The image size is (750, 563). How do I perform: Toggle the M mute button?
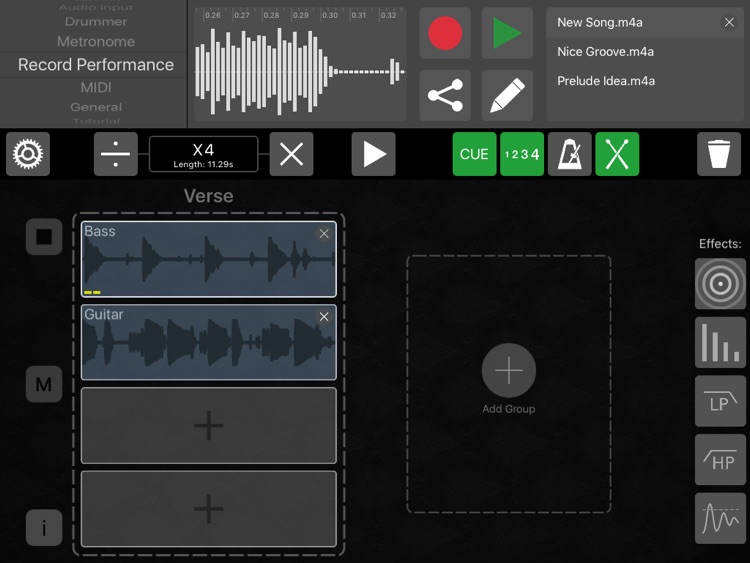44,384
